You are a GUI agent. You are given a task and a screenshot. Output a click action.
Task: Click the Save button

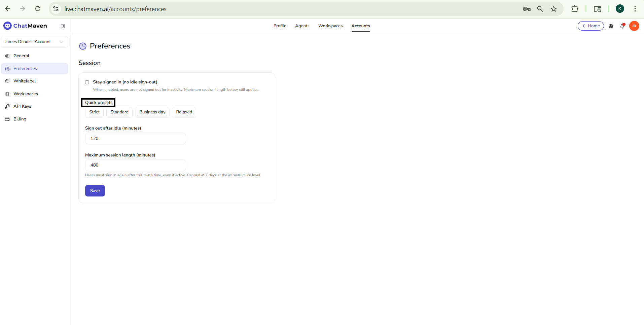pyautogui.click(x=95, y=191)
